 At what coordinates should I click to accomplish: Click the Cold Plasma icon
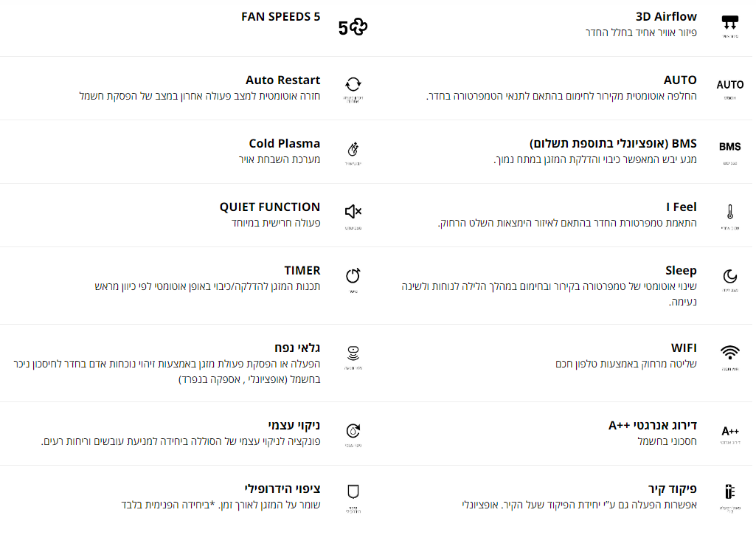click(x=353, y=149)
